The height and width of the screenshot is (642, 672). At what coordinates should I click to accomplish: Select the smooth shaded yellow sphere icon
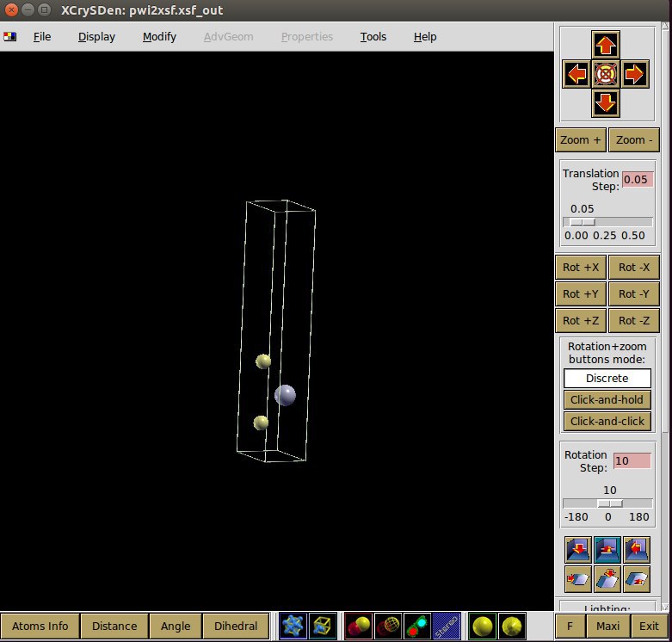coord(483,627)
